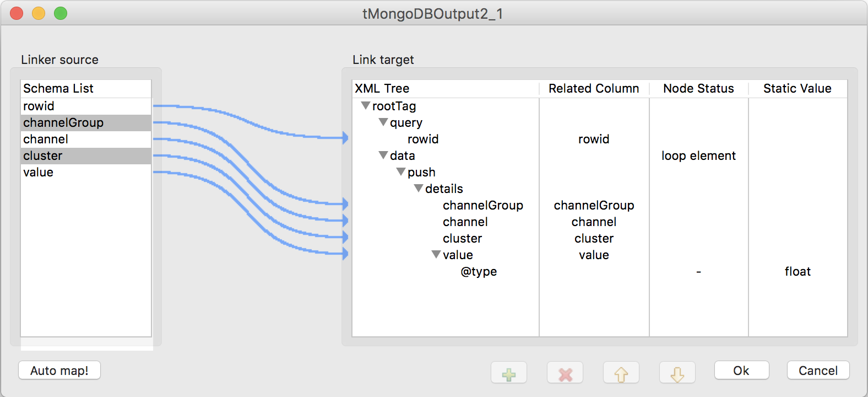Click the Related Column header
This screenshot has width=868, height=397.
tap(594, 88)
